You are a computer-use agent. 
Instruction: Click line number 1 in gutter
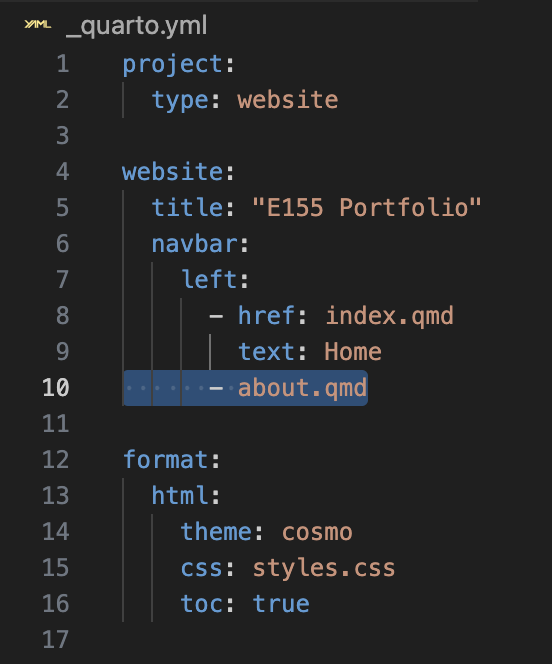tap(63, 64)
